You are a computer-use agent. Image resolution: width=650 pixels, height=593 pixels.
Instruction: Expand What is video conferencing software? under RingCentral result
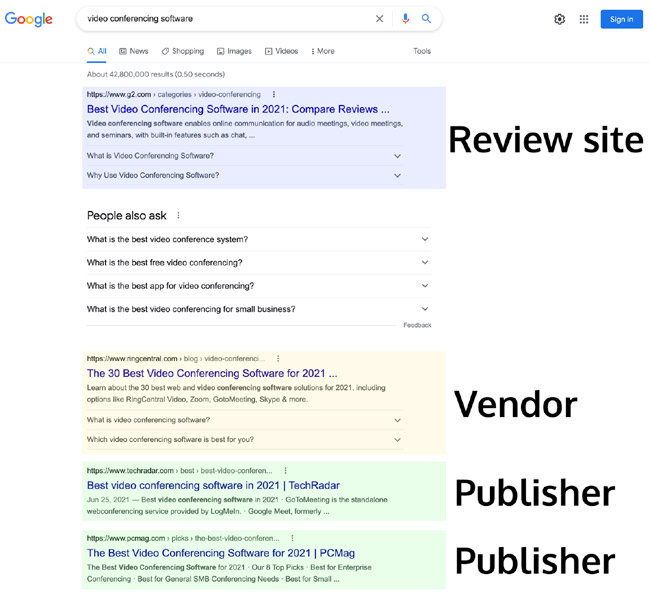[245, 420]
